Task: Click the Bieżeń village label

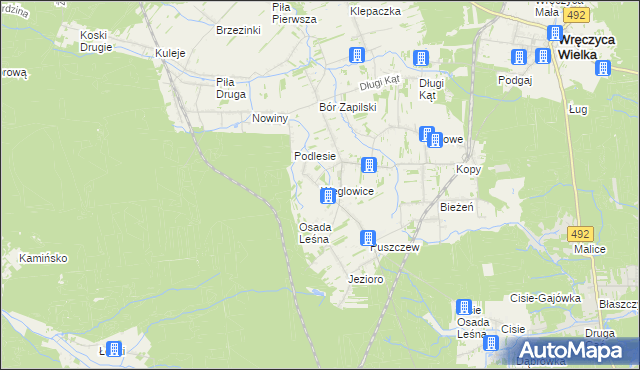Action: pos(457,207)
